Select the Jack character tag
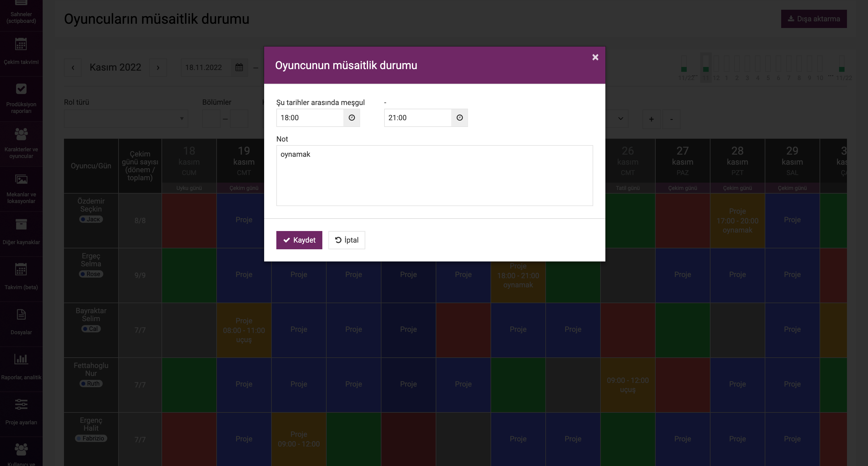The image size is (868, 466). point(91,219)
